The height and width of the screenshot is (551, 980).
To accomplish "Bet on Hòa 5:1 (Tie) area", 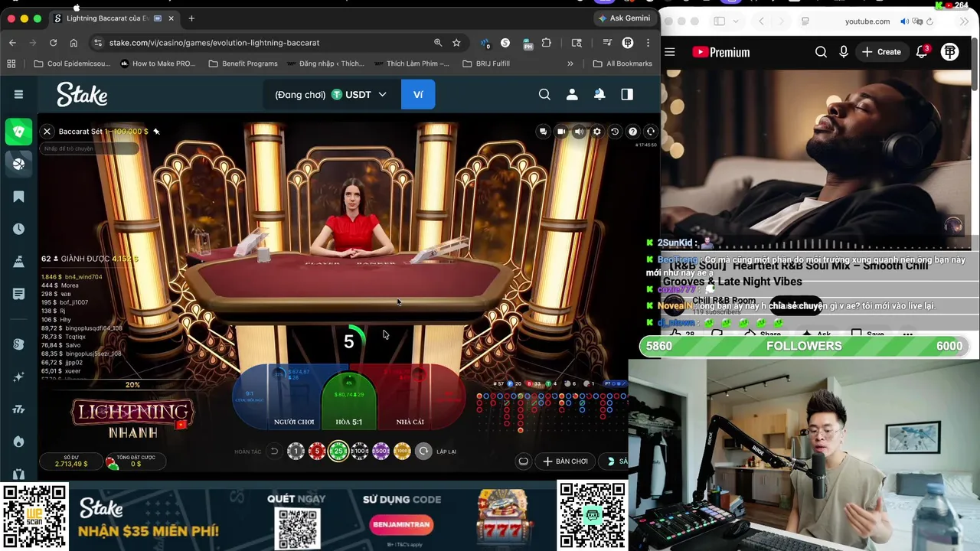I will coord(349,402).
